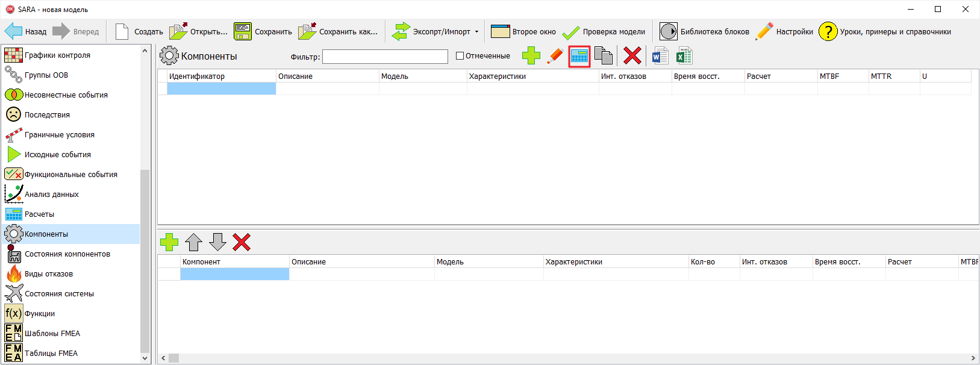980x365 pixels.
Task: Click the gray up arrow in lower panel
Action: click(193, 242)
